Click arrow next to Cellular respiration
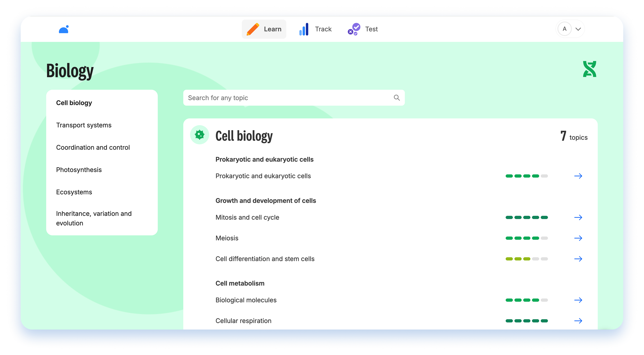Image resolution: width=644 pixels, height=355 pixels. [578, 321]
